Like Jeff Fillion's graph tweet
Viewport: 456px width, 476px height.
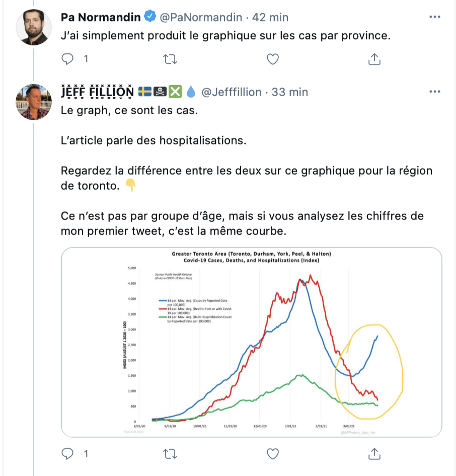[273, 454]
